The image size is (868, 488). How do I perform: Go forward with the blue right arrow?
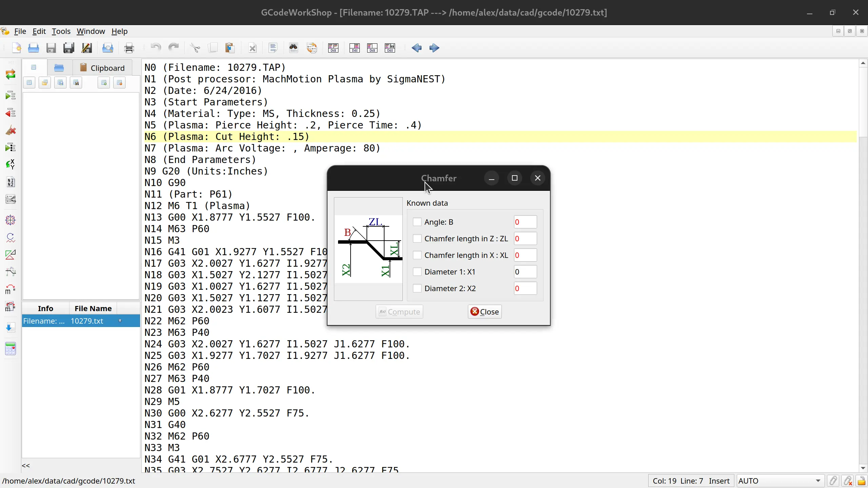[434, 48]
